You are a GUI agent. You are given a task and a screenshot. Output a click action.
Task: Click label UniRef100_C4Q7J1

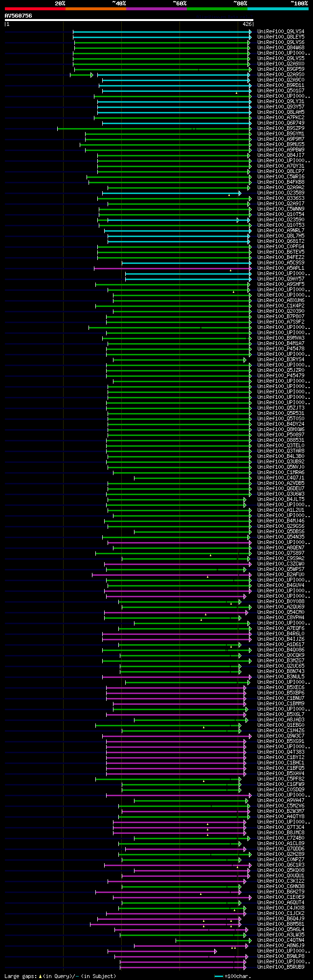click(281, 478)
